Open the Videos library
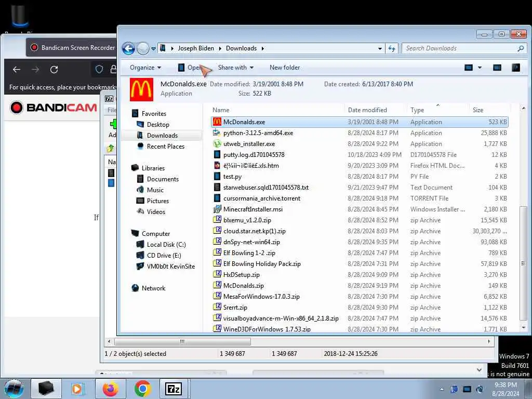The height and width of the screenshot is (399, 532). coord(156,212)
